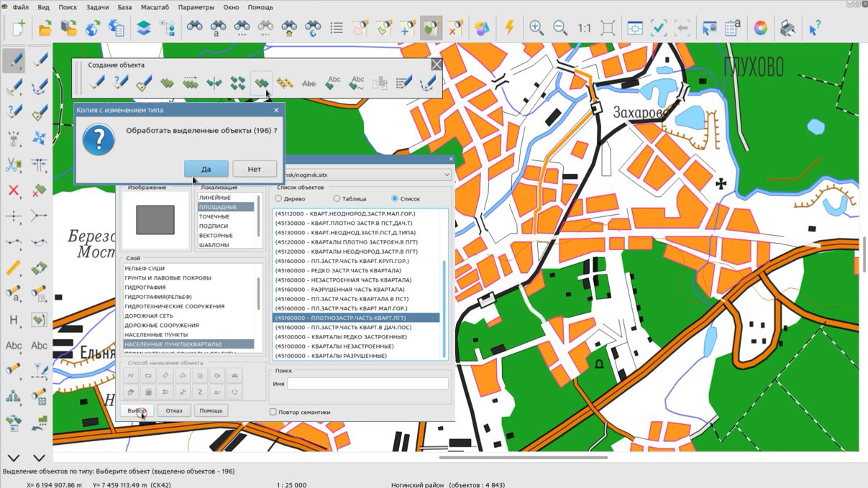Select ЛИНЕЙНЫЕ in Локализация list
Viewport: 868px width, 488px height.
pos(215,198)
